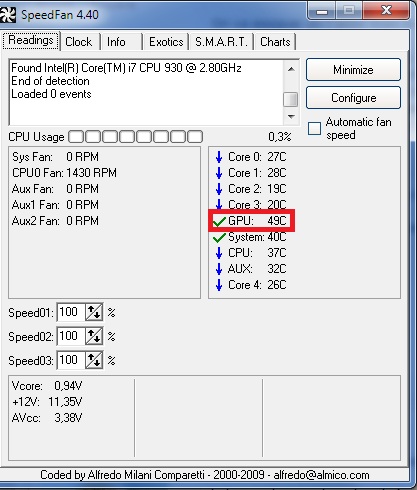Click the green checkmark next to GPU
Screen dimensions: 417x490
pos(219,221)
